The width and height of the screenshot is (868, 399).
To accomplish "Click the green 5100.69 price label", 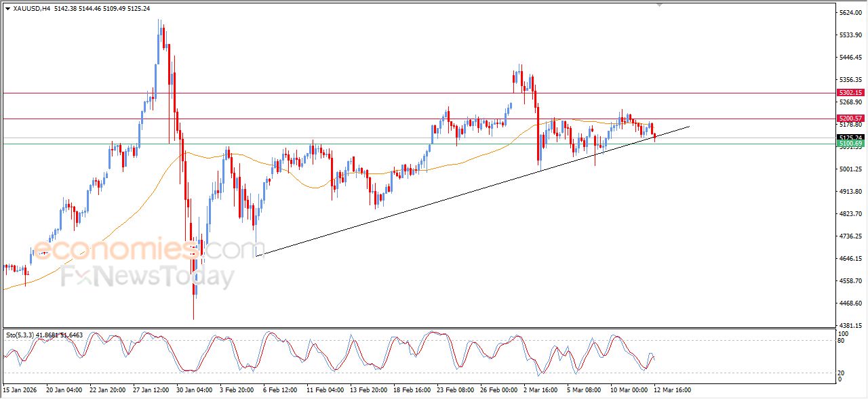I will point(850,144).
